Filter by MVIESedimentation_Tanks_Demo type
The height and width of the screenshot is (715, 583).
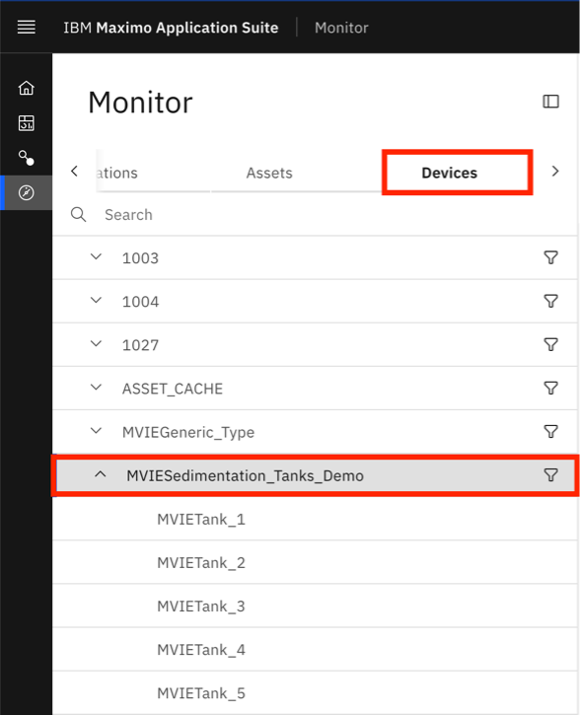click(x=551, y=475)
